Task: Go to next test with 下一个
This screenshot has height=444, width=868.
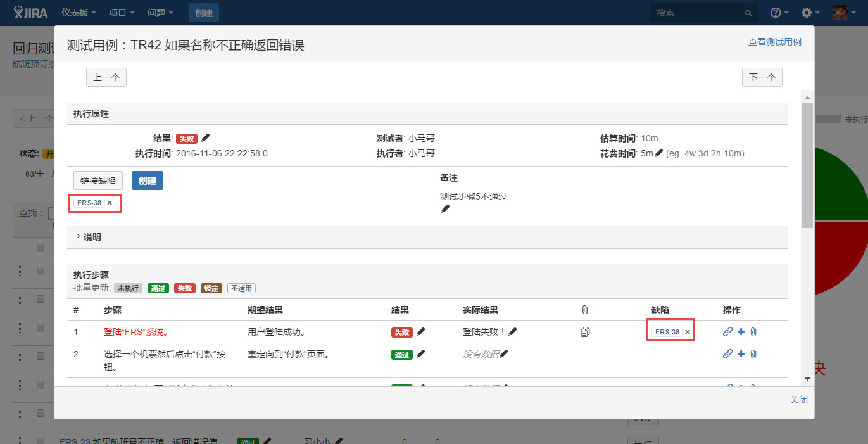Action: click(x=762, y=77)
